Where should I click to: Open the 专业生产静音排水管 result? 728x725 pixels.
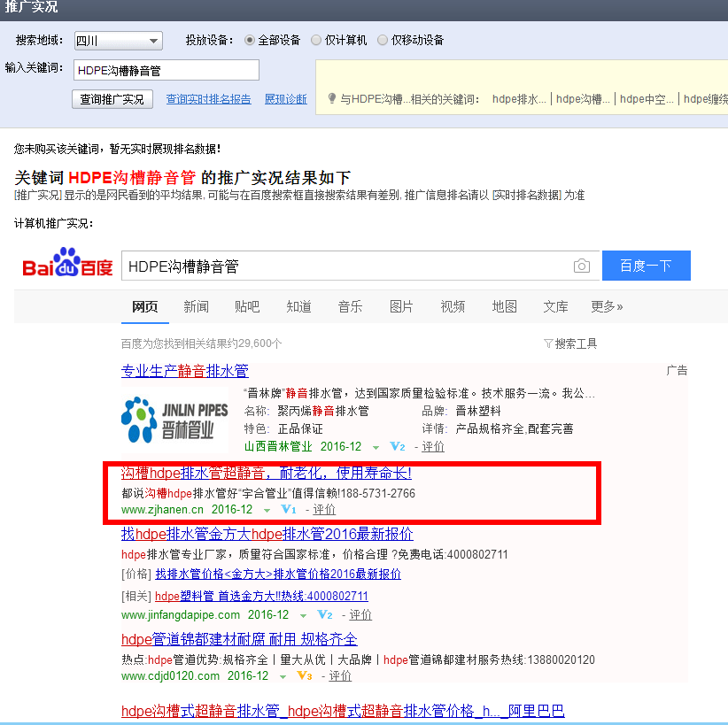tap(185, 371)
